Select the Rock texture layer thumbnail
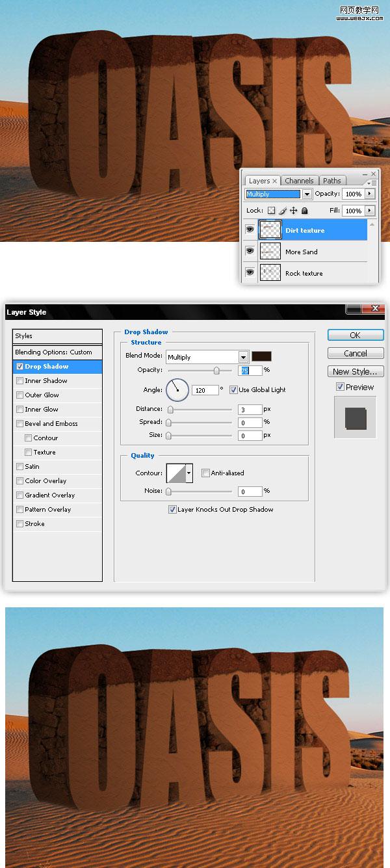This screenshot has height=868, width=390. [x=270, y=273]
